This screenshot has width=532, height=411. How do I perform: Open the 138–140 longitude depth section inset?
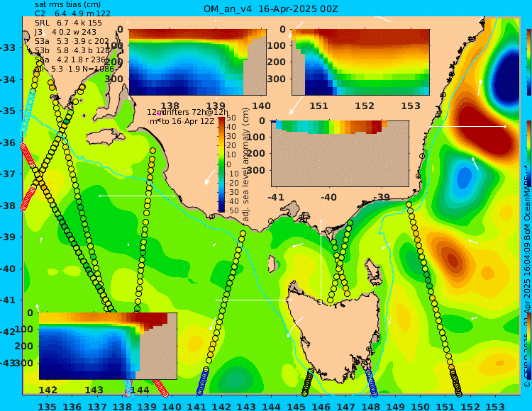point(197,62)
